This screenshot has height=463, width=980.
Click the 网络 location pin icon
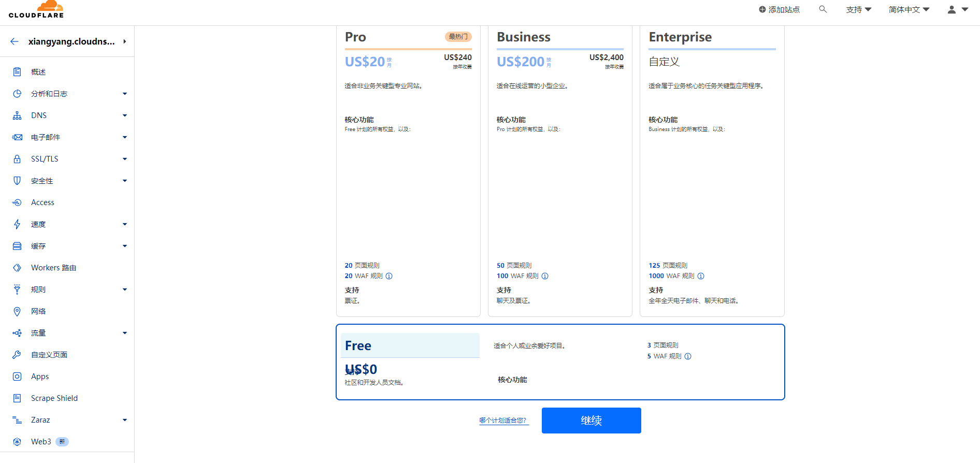coord(17,311)
